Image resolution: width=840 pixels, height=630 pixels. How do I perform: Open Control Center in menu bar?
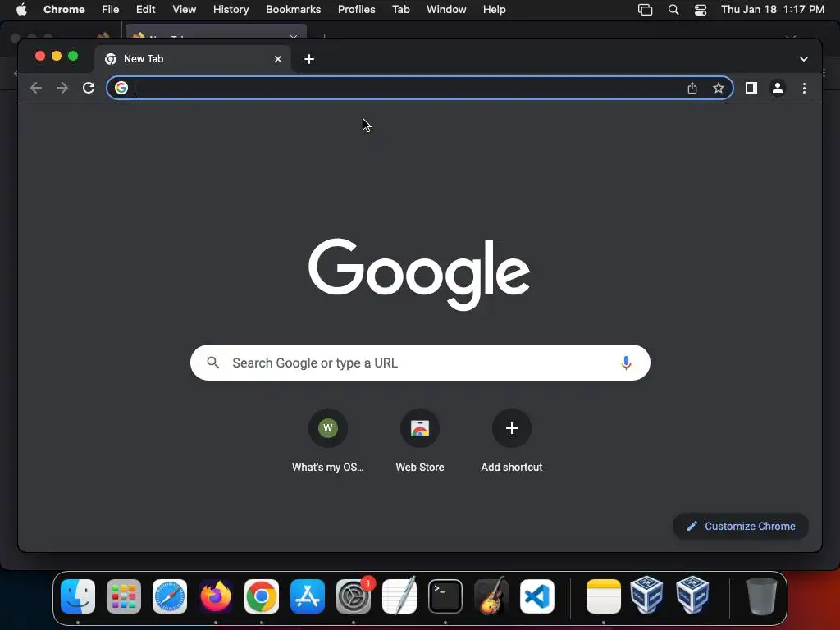click(x=701, y=10)
